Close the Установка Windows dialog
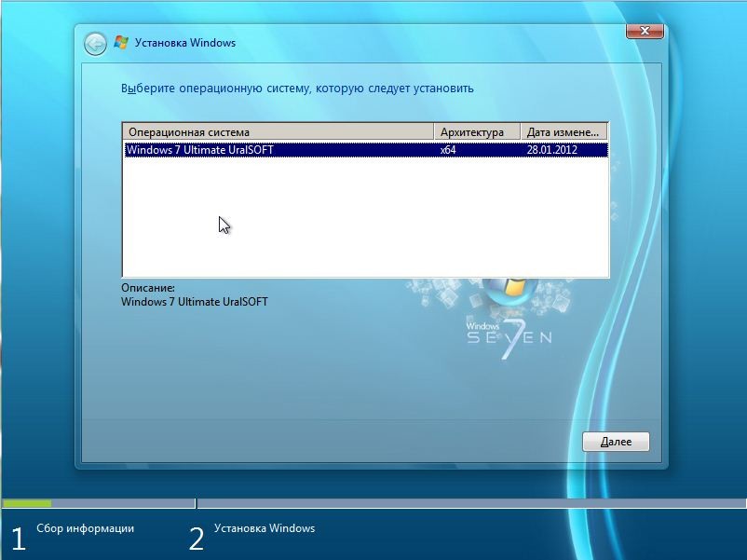 click(645, 31)
